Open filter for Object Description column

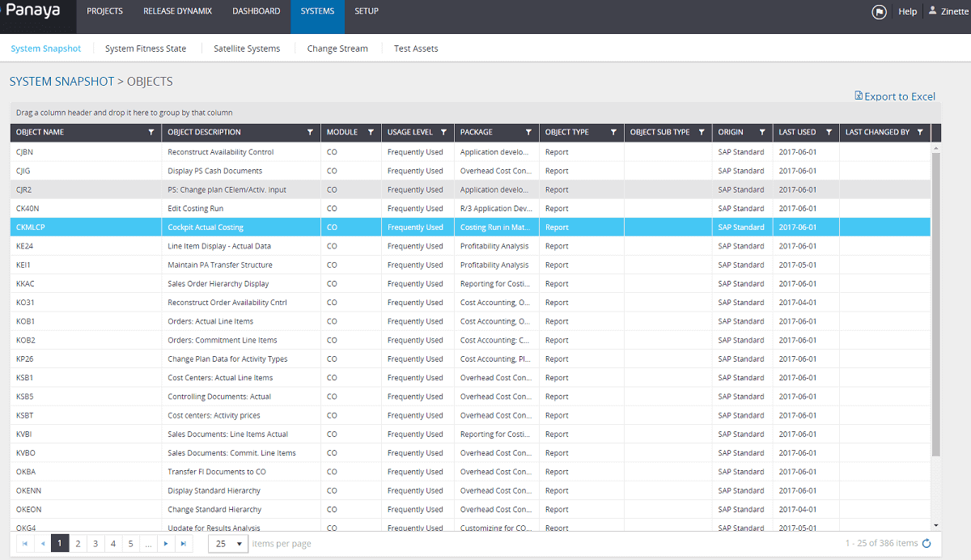coord(310,132)
